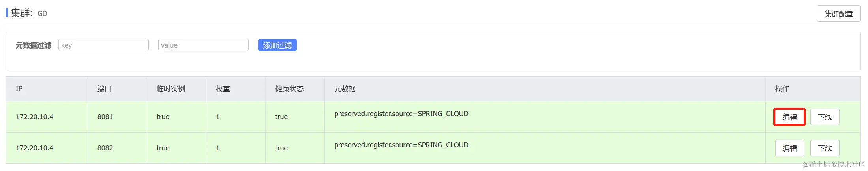Click the metadata text in the 8081 row
Image resolution: width=868 pixels, height=171 pixels.
pyautogui.click(x=401, y=114)
